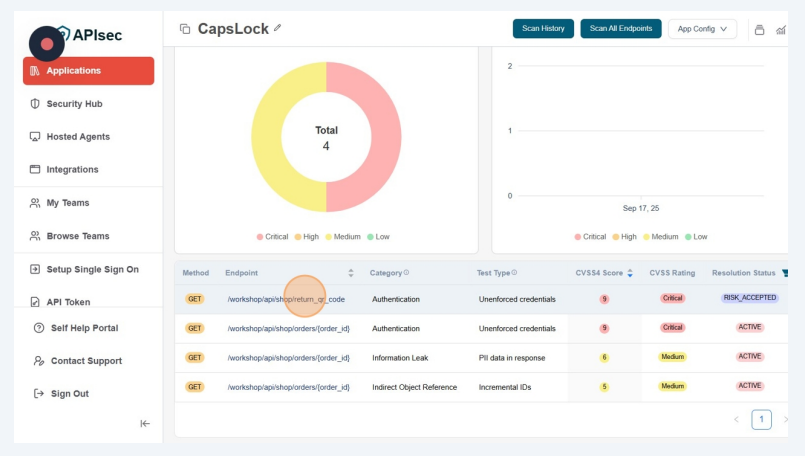This screenshot has height=456, width=805.
Task: Select page 1 in table pagination
Action: click(761, 420)
